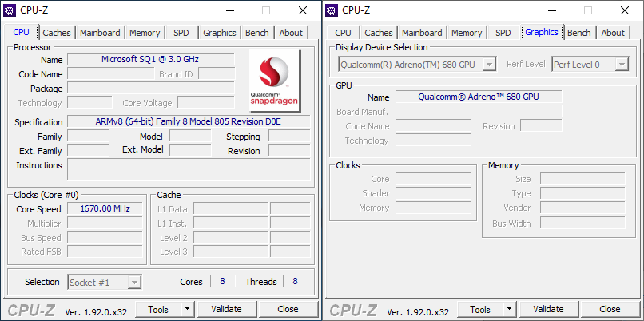Image resolution: width=644 pixels, height=321 pixels.
Task: Open the Mainboard tab in the left window
Action: pos(100,33)
